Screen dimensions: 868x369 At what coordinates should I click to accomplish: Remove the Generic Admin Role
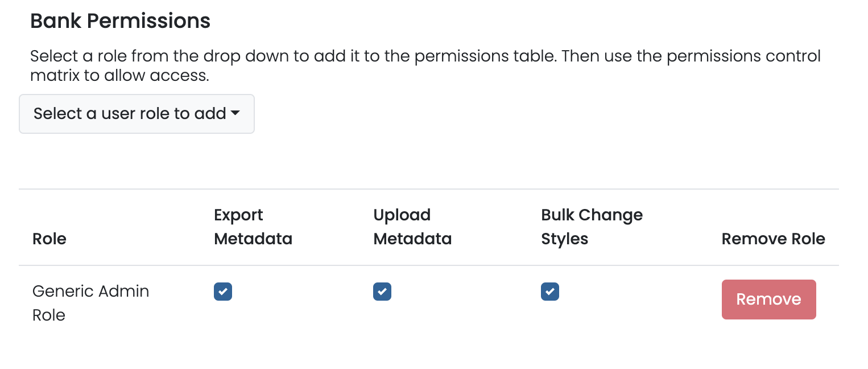pos(768,300)
